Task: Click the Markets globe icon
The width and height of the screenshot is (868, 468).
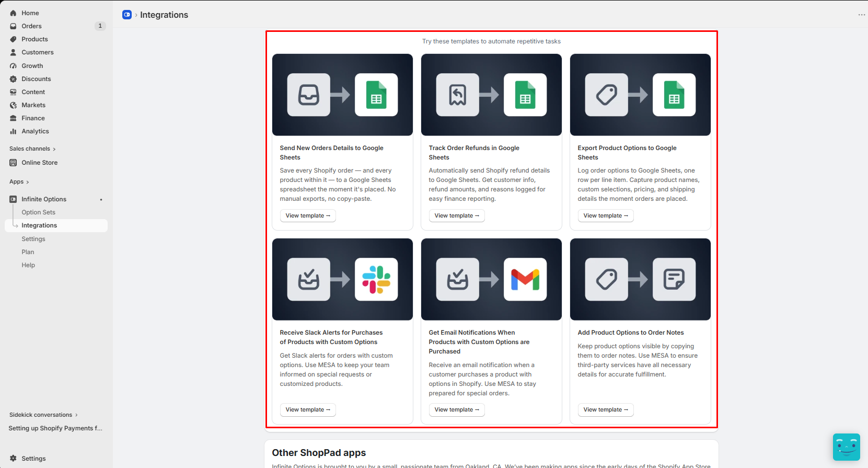Action: tap(13, 105)
